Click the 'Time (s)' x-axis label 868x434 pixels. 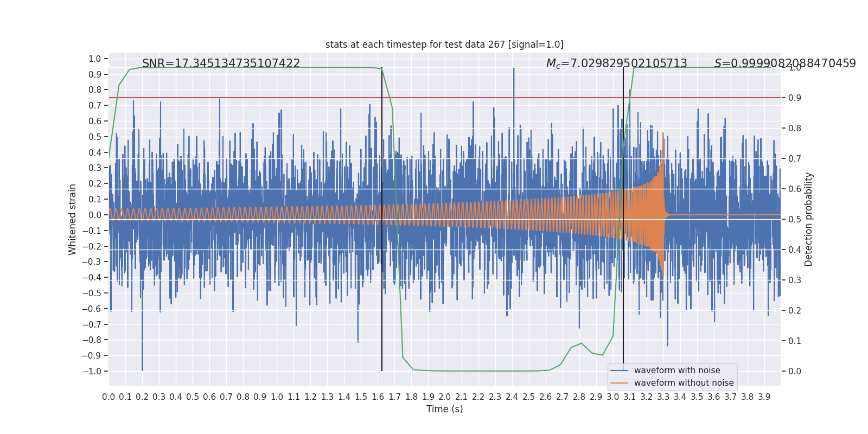point(444,409)
